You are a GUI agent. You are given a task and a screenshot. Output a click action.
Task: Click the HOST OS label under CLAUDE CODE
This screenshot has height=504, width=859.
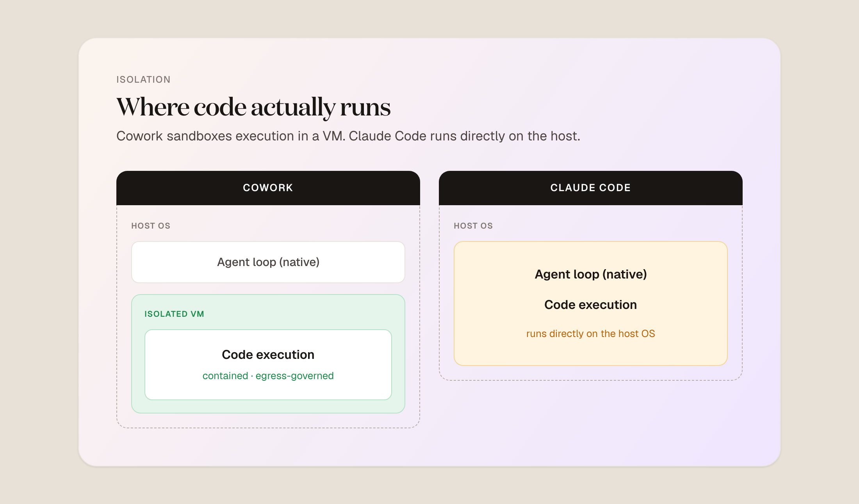[x=473, y=226]
